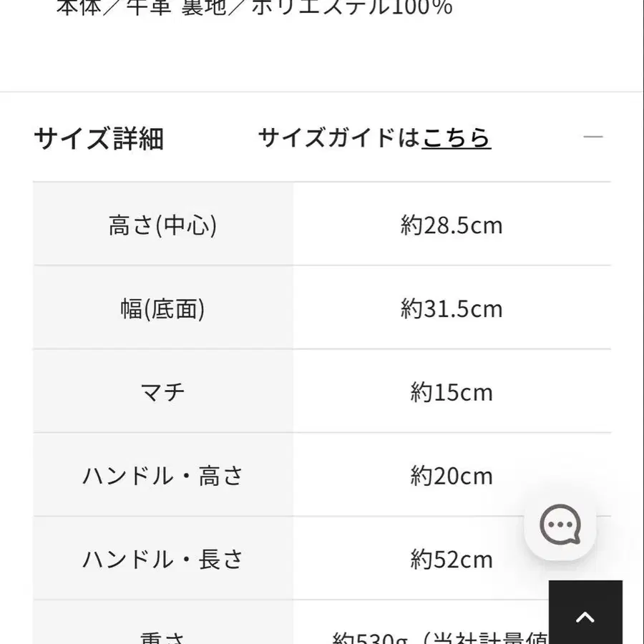Click the 約52cm handle length value
Viewport: 644px width, 644px height.
452,560
